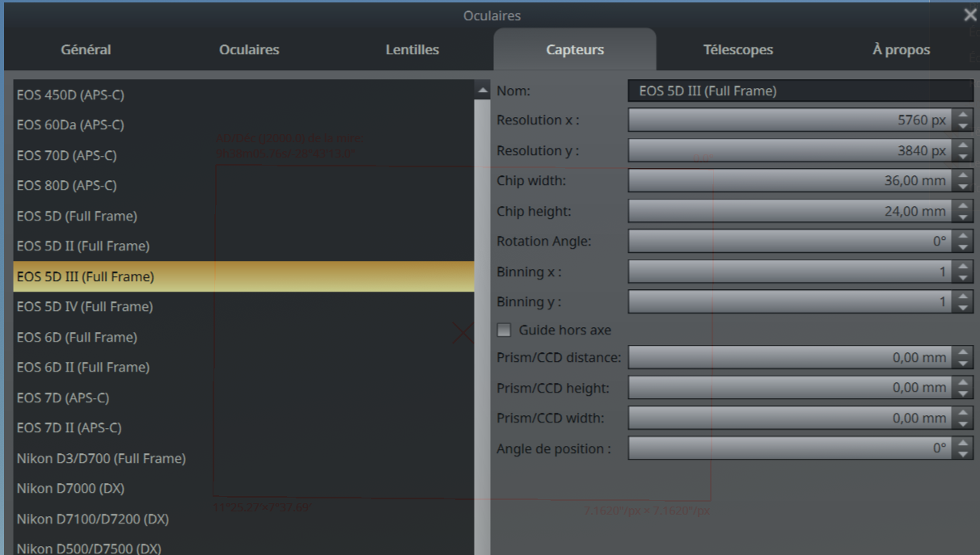Click the Prism/CCD distance value field

[790, 357]
